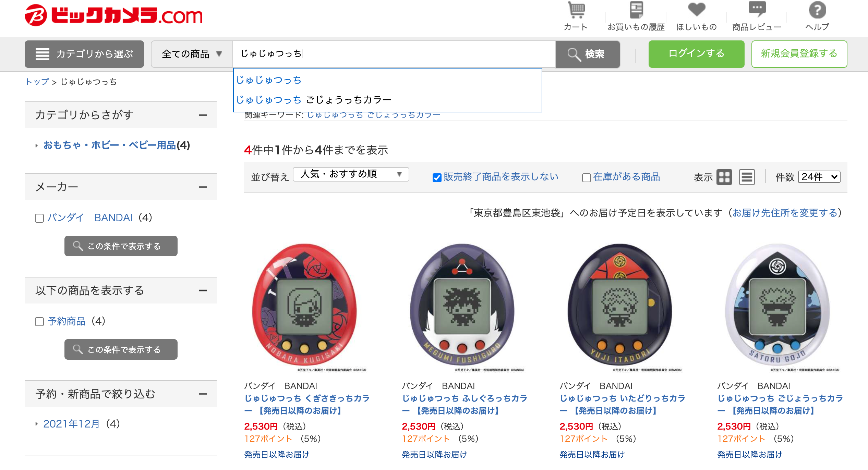Uncheck 販売終了商品を表示しない checkbox
The height and width of the screenshot is (470, 868).
pos(437,177)
